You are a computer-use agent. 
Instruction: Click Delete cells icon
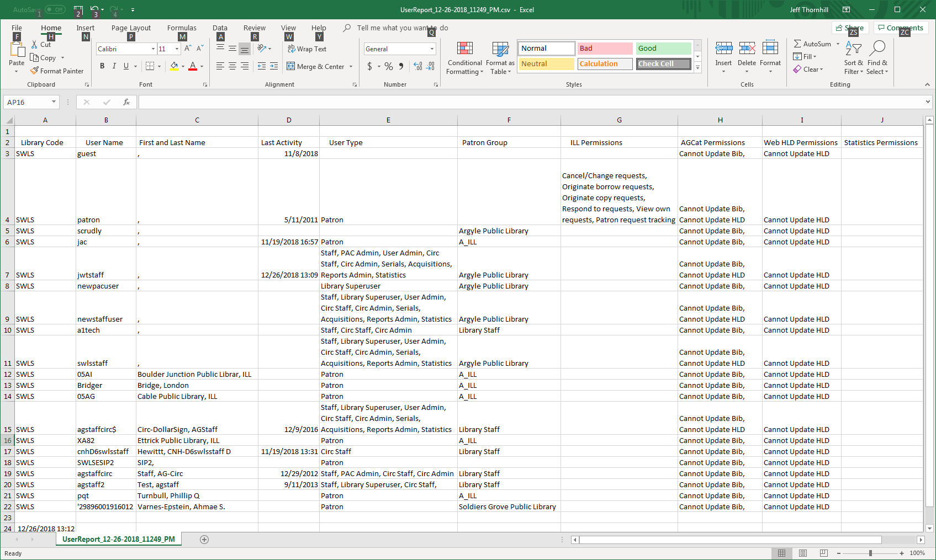747,49
